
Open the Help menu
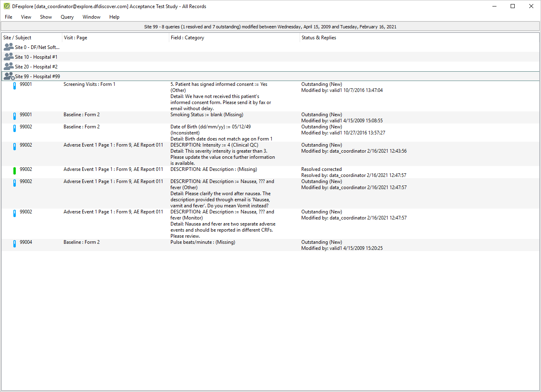tap(114, 17)
